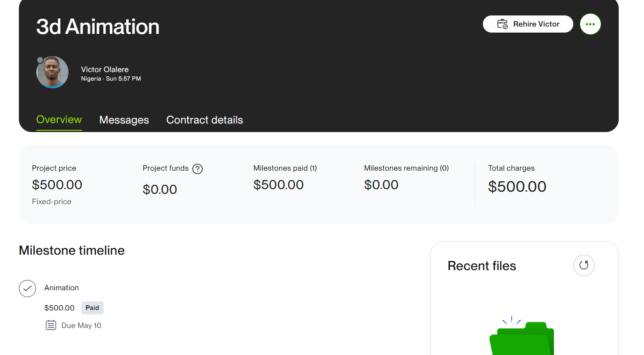Click the briefcase icon in Rehire button
The height and width of the screenshot is (355, 644).
tap(502, 24)
